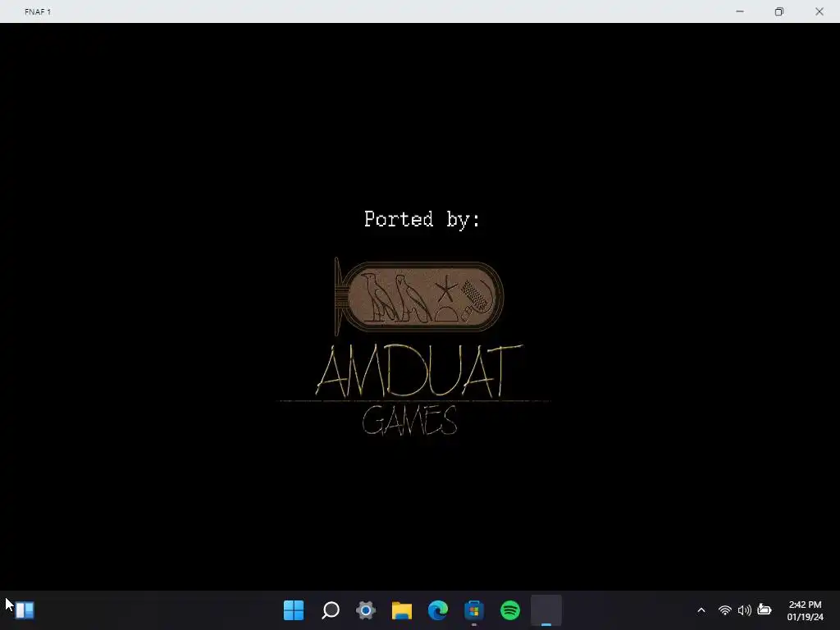Restore down the FNAF 1 window
Screen dimensions: 840x630
(779, 11)
